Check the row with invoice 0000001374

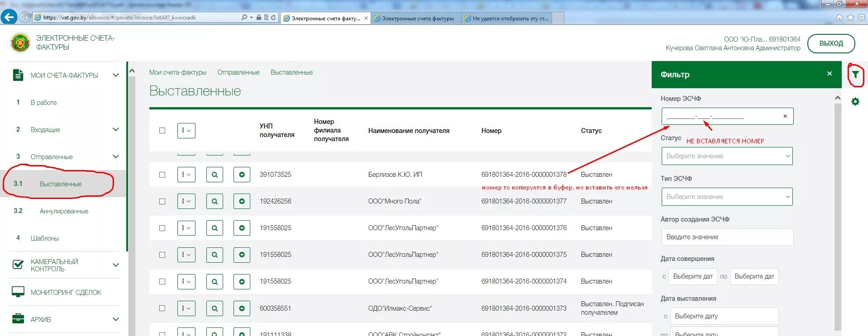(x=162, y=281)
